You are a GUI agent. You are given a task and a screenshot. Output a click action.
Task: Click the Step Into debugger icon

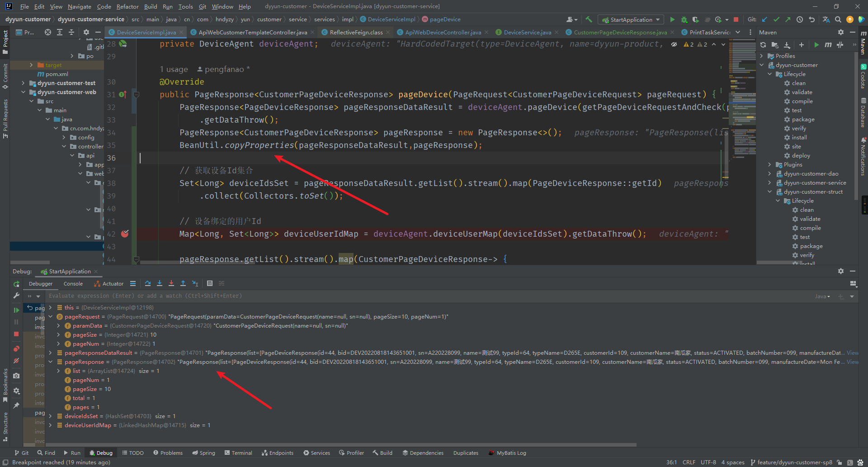[x=160, y=283]
